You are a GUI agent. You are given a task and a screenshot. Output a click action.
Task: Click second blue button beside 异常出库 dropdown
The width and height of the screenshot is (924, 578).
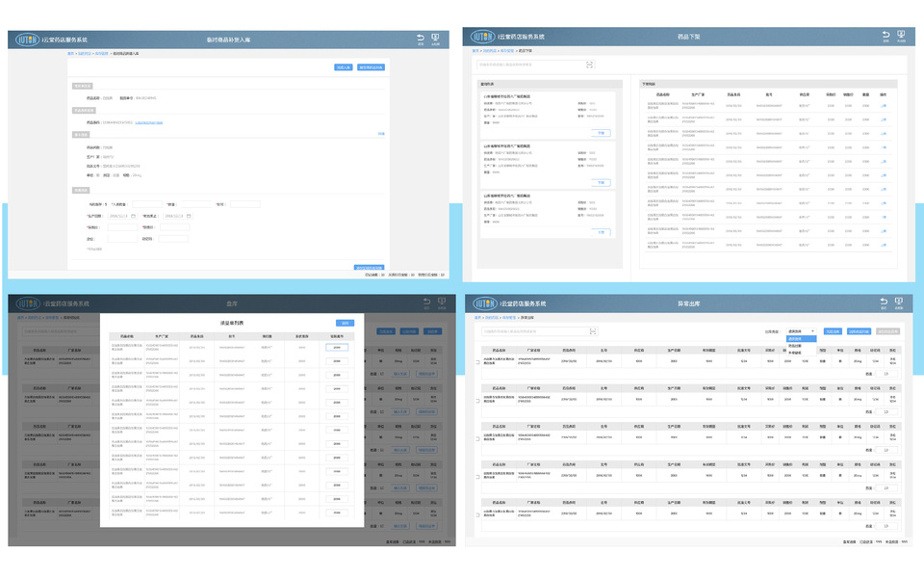pos(859,331)
